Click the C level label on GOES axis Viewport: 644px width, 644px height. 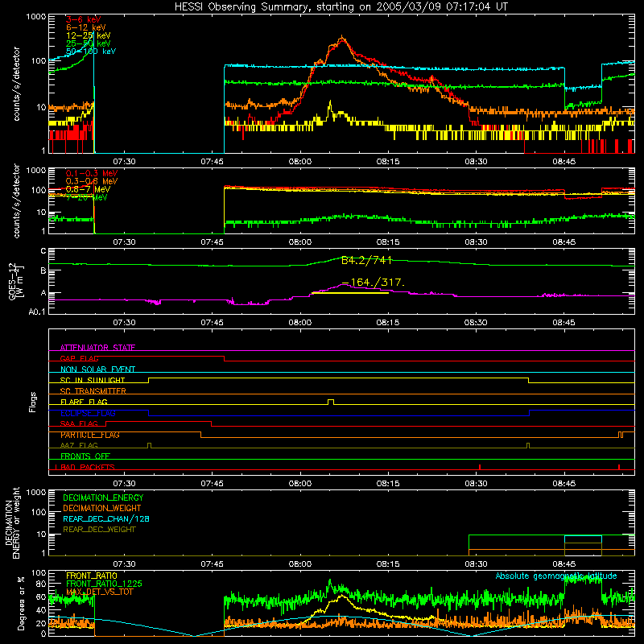(x=43, y=251)
